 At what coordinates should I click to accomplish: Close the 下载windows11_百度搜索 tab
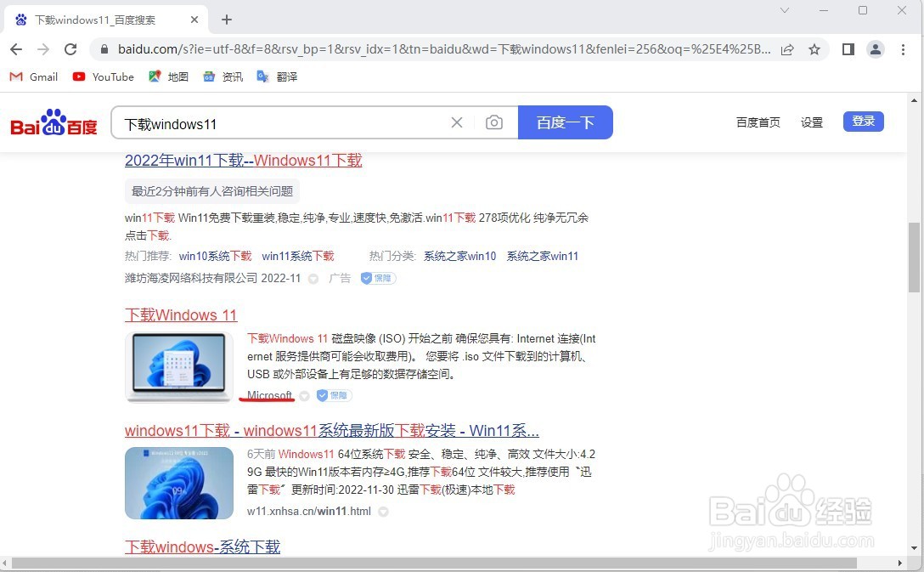194,20
